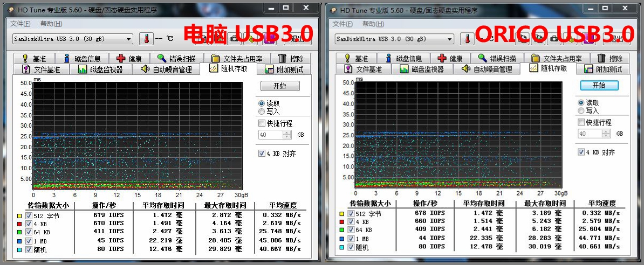This screenshot has width=644, height=265.
Task: Click camera screenshot icon in 电脑 window
Action: click(235, 39)
